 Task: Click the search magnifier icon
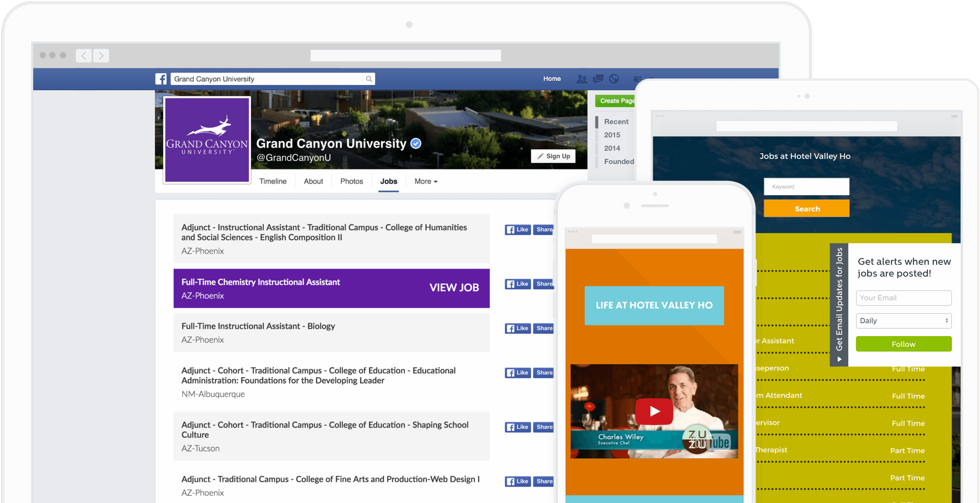(x=369, y=79)
